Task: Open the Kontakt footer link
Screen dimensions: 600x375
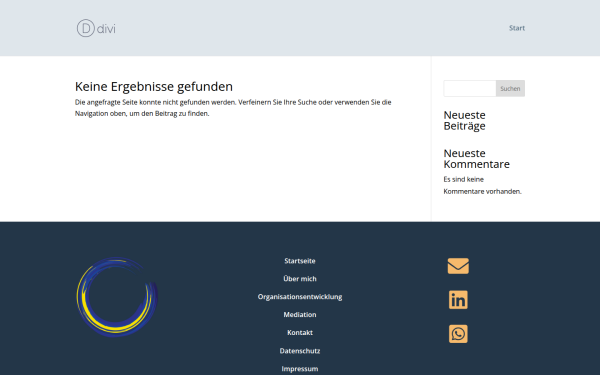Action: pos(300,333)
